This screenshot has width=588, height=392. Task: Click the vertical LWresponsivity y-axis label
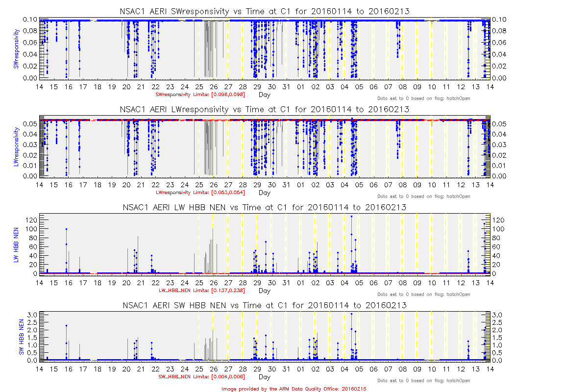tap(16, 147)
